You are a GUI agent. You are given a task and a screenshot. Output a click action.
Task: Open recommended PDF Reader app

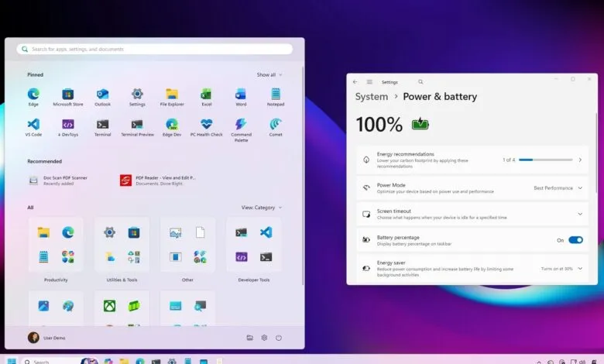click(x=158, y=180)
